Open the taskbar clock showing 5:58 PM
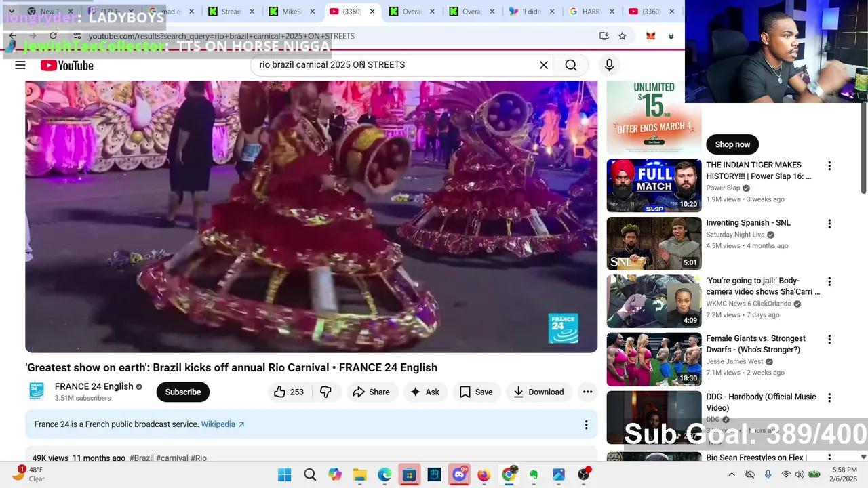Viewport: 868px width, 488px height. (x=844, y=475)
